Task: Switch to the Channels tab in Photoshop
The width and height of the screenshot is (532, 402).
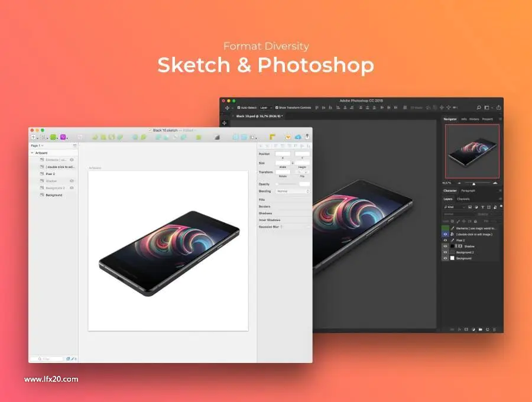Action: [463, 199]
